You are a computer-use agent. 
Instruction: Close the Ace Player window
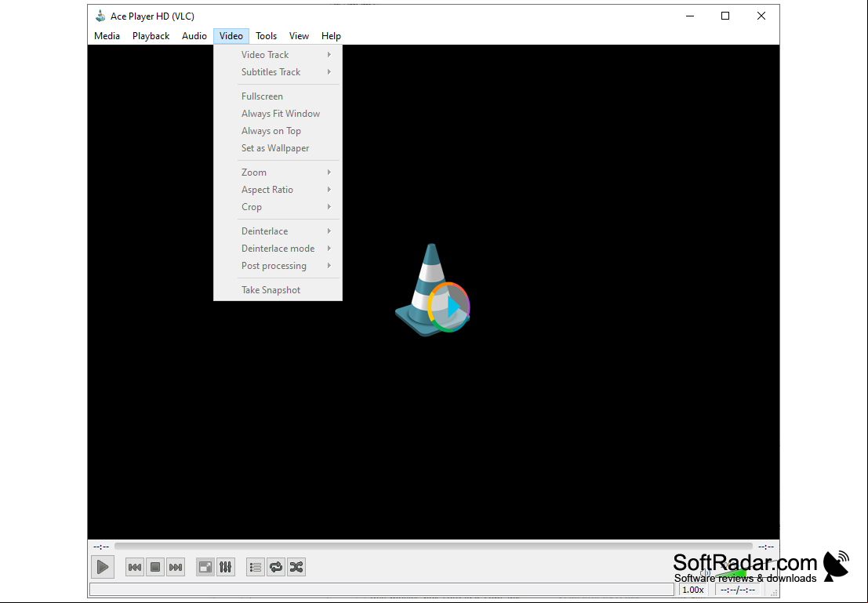(x=761, y=16)
